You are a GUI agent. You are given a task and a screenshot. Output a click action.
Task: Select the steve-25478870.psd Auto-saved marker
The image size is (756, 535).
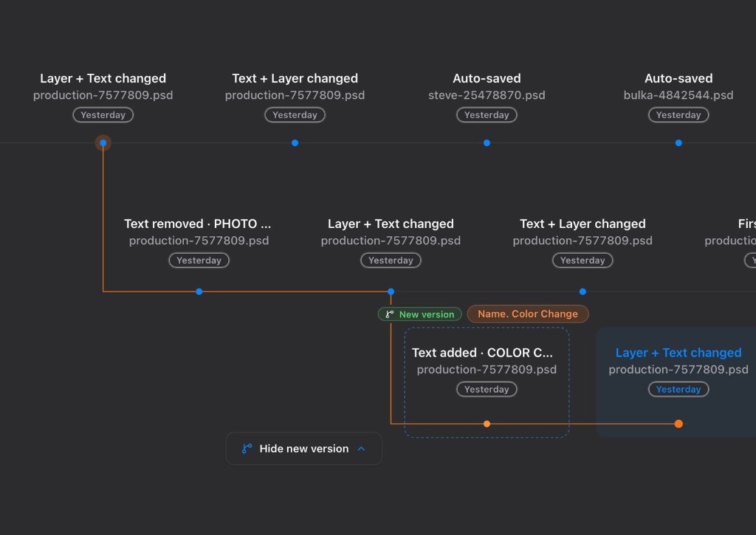click(487, 142)
